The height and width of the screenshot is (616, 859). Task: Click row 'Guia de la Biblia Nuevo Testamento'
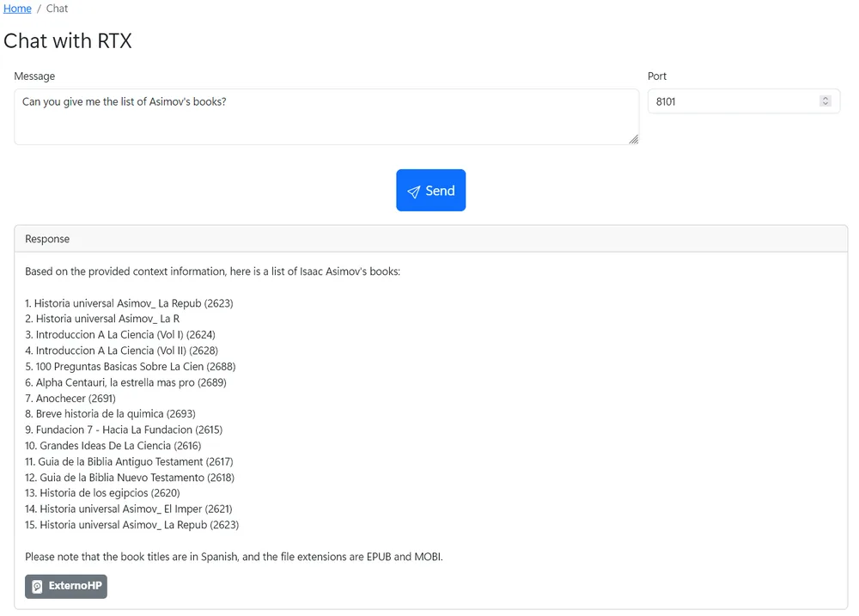click(130, 478)
